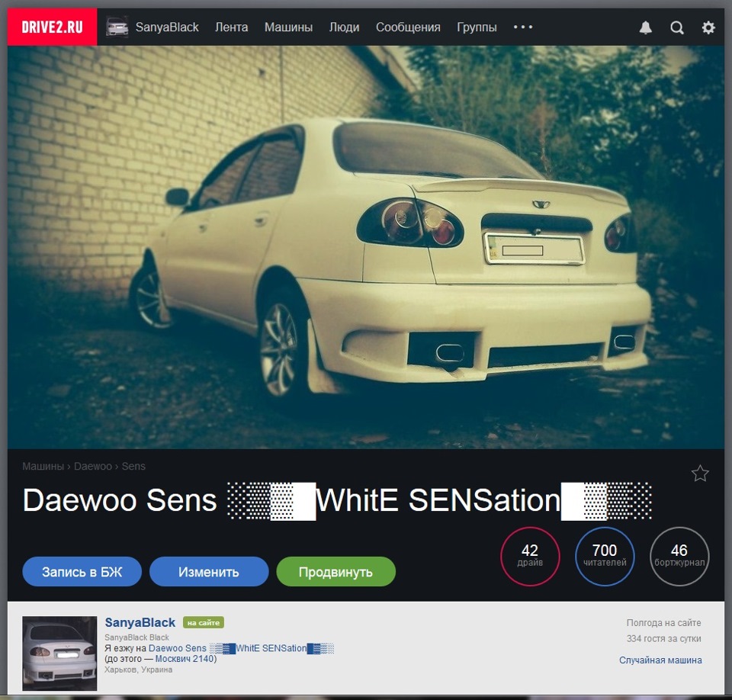Go to Лента feed
Screen dimensions: 732x700
(231, 27)
